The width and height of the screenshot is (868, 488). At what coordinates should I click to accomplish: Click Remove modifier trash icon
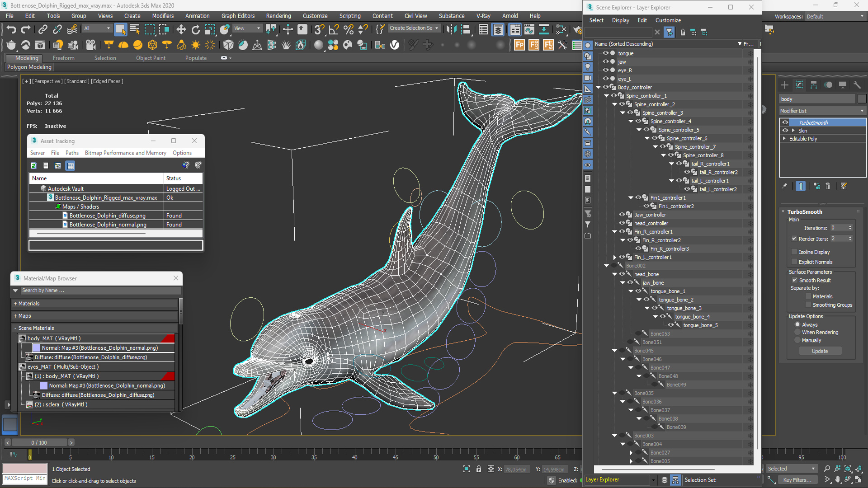[828, 186]
